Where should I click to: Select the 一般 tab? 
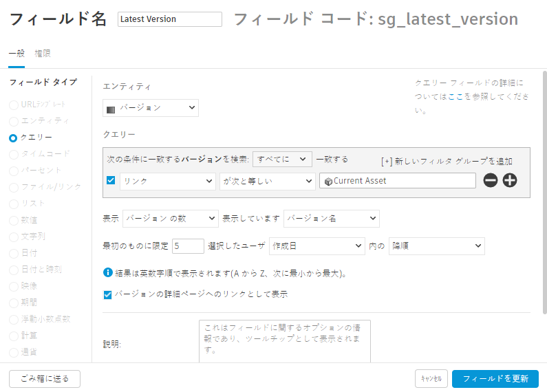17,53
